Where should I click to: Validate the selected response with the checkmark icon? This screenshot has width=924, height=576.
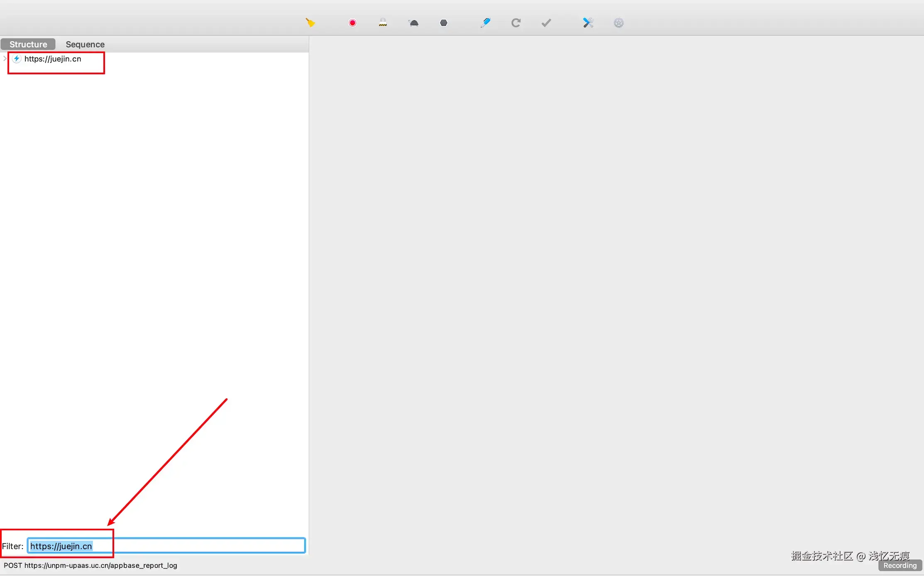tap(546, 23)
